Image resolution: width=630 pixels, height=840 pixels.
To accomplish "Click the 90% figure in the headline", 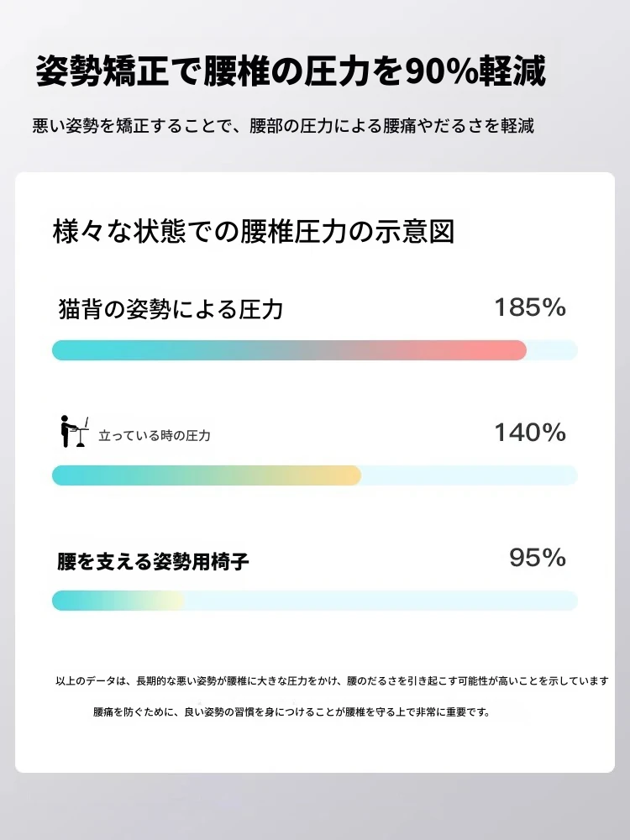I will pyautogui.click(x=440, y=73).
